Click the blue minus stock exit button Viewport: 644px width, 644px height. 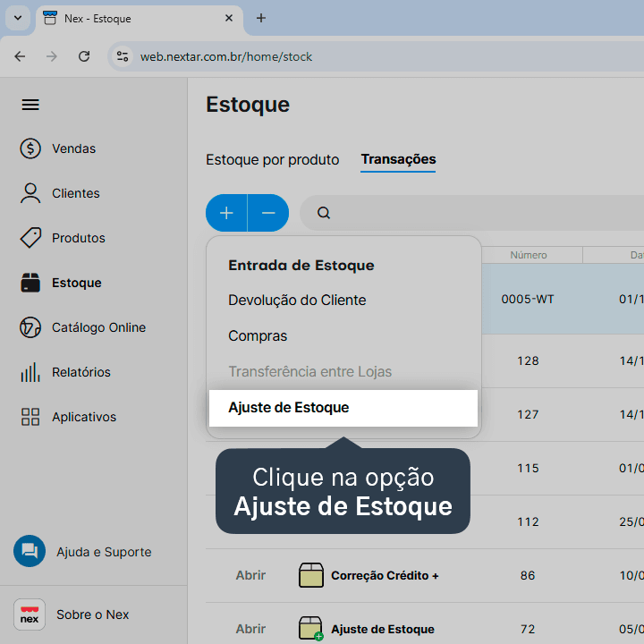point(268,213)
